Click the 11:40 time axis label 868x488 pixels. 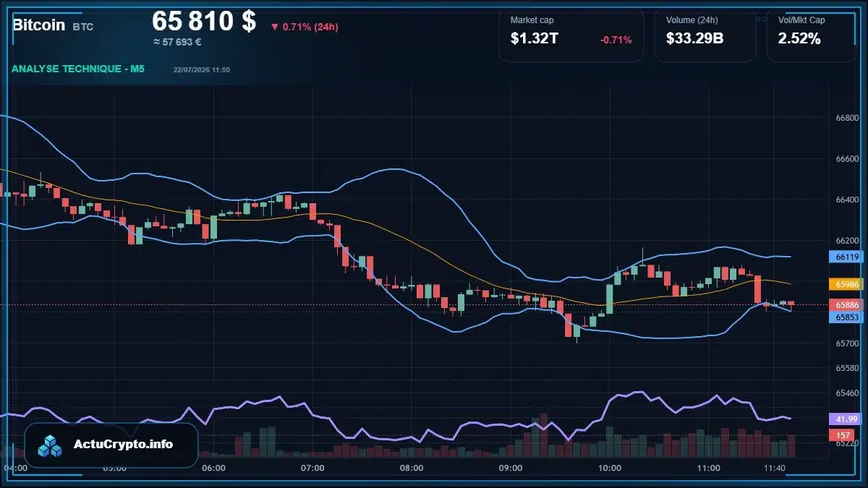point(775,468)
